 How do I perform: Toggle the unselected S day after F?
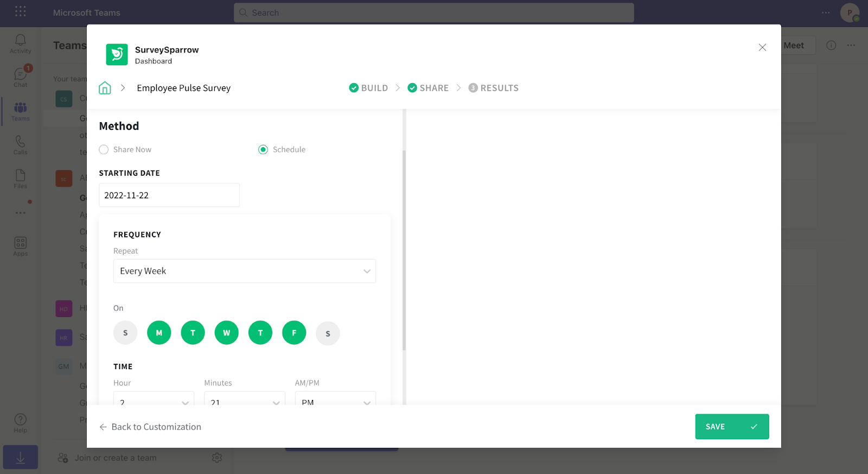[328, 333]
